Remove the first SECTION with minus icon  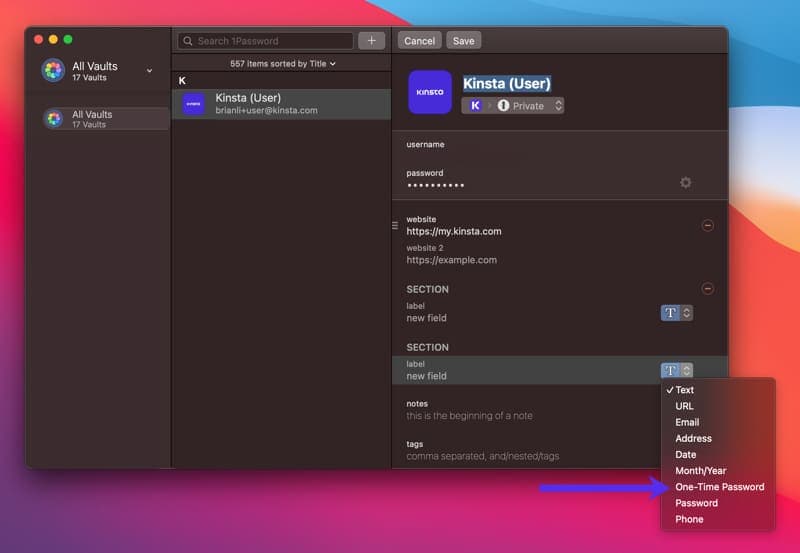click(x=708, y=289)
